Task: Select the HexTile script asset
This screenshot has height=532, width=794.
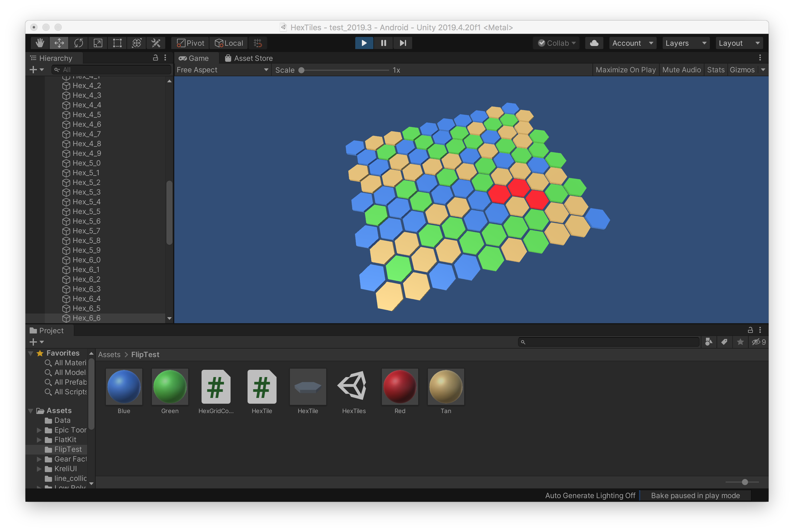Action: (x=262, y=392)
